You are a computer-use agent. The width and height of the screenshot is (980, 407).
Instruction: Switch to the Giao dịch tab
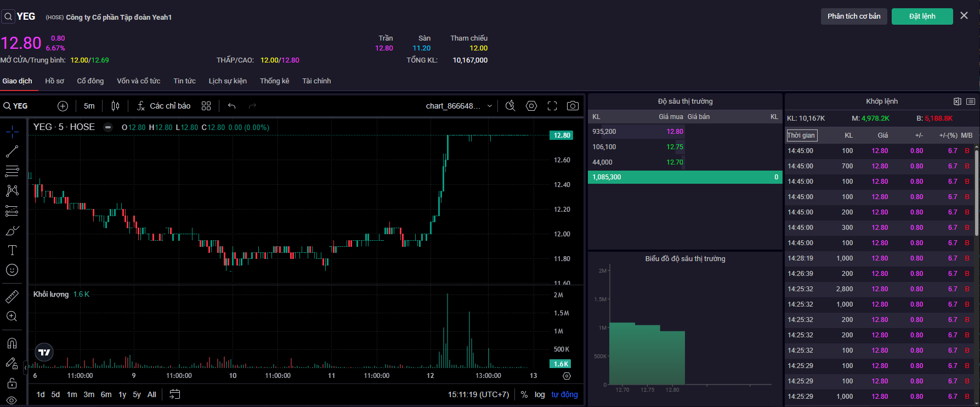point(17,81)
